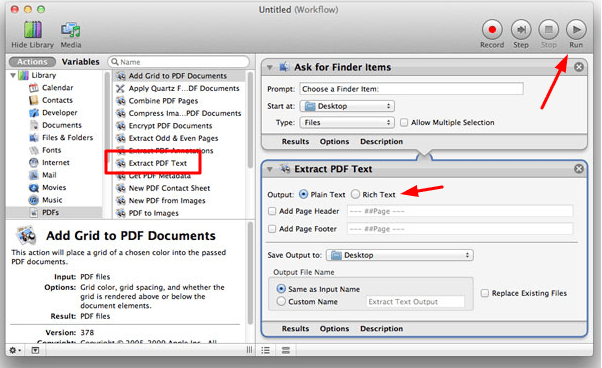The width and height of the screenshot is (602, 368).
Task: Select Same as Input Name option
Action: [x=281, y=289]
